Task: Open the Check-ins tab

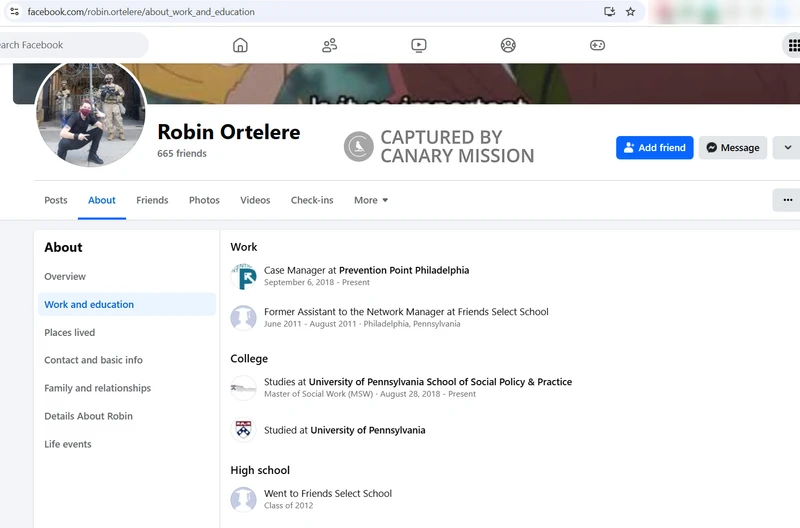Action: [312, 200]
